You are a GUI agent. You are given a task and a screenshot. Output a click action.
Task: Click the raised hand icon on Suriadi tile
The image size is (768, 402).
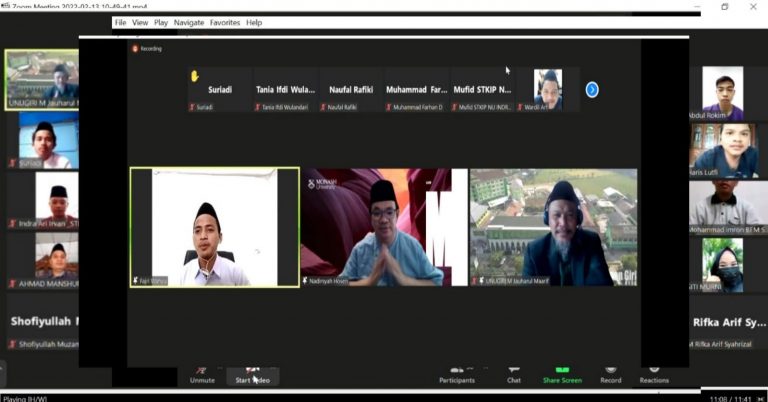tap(195, 76)
